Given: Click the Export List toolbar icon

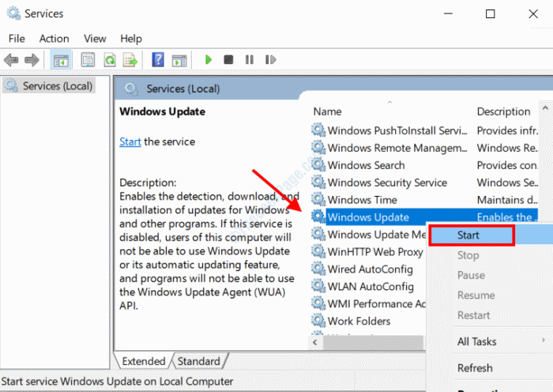Looking at the screenshot, I should pyautogui.click(x=130, y=60).
